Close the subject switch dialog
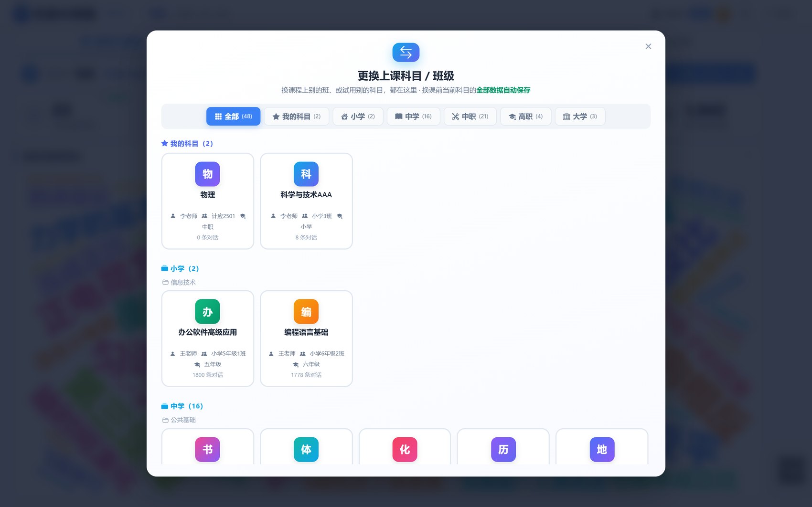812x507 pixels. pos(648,46)
